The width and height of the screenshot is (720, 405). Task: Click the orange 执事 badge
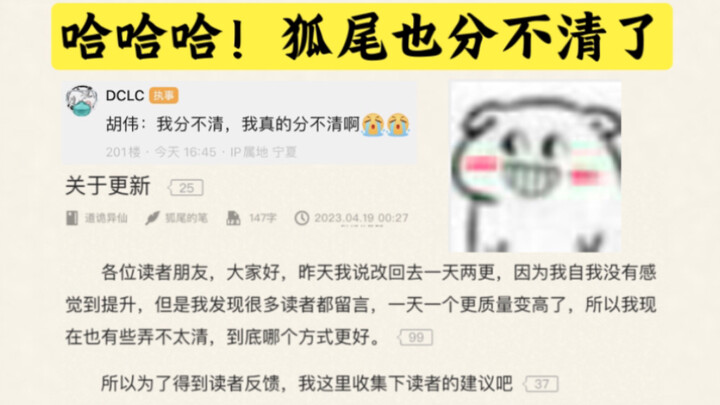tap(164, 96)
